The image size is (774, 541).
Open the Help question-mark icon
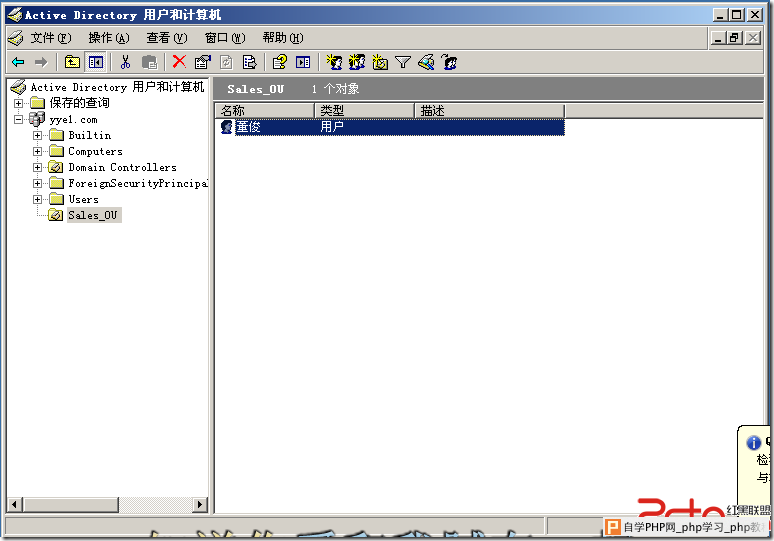[x=280, y=62]
